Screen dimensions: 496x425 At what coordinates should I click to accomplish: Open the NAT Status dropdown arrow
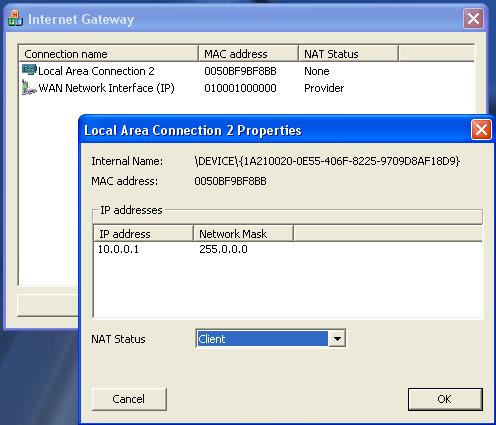tap(337, 339)
